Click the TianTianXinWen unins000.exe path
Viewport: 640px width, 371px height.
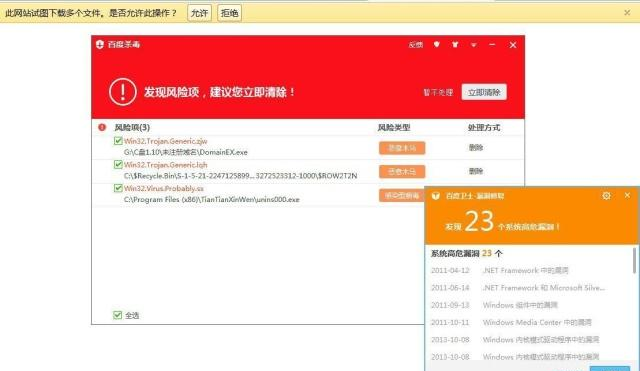pos(211,200)
